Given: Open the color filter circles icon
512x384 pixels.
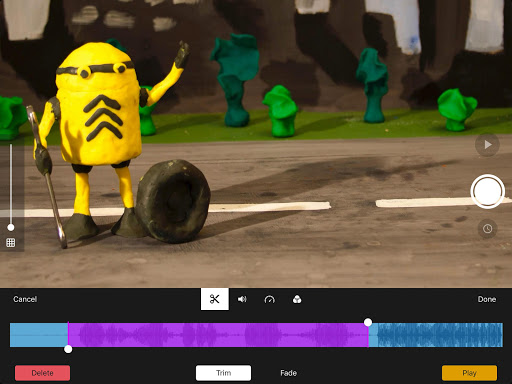Looking at the screenshot, I should click(x=297, y=299).
